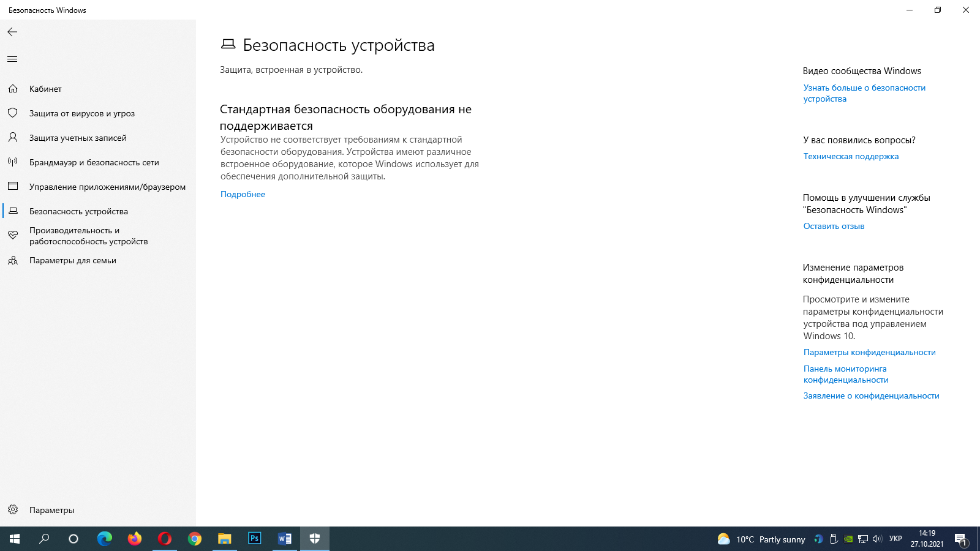
Task: Click the firewall antenna icon
Action: pos(13,162)
